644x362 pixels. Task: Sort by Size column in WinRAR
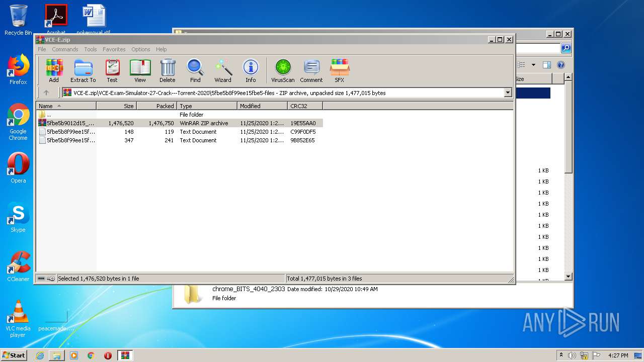117,106
